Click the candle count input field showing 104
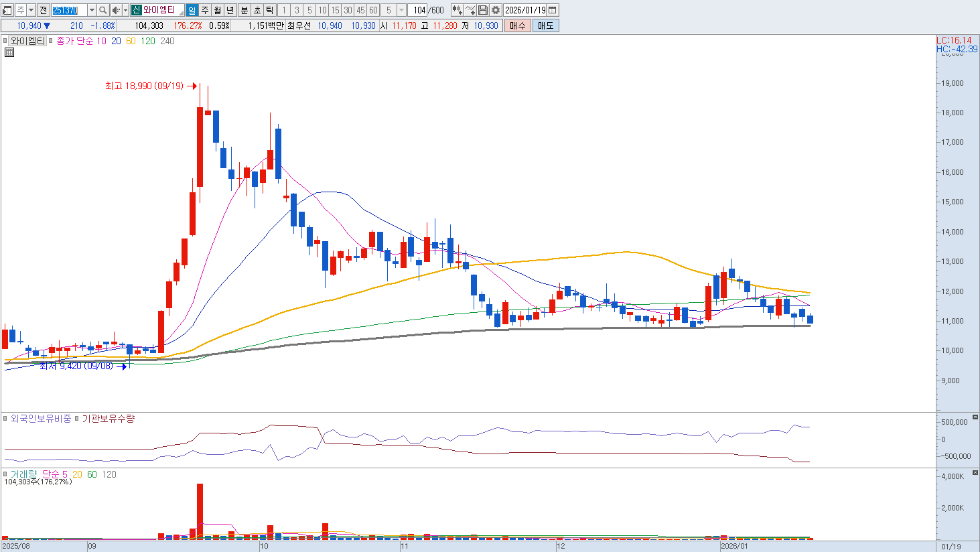Screen dimensions: 980x552 tap(419, 10)
